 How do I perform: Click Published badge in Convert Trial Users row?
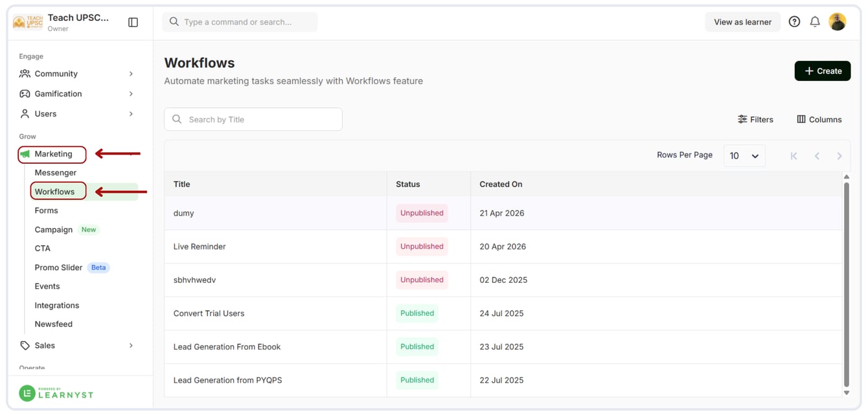tap(417, 313)
